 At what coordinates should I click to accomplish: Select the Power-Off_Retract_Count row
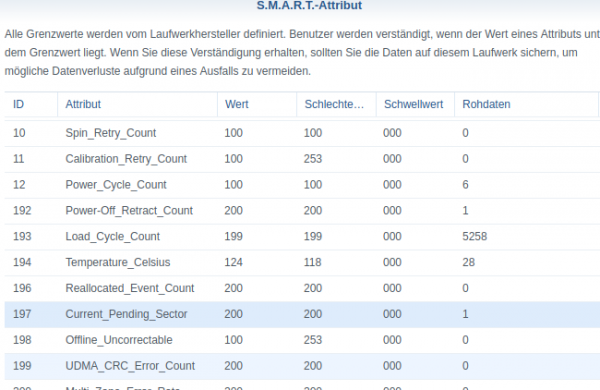click(302, 211)
